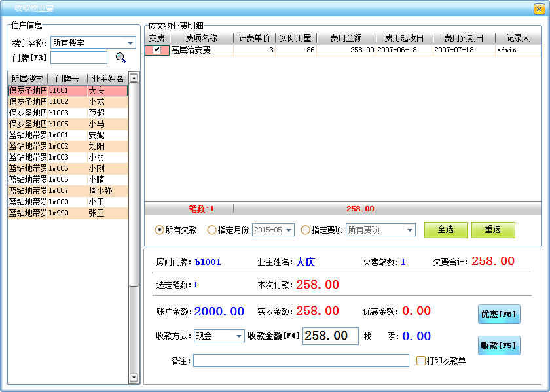Click the 欠费合计 value 258.00

pos(493,261)
